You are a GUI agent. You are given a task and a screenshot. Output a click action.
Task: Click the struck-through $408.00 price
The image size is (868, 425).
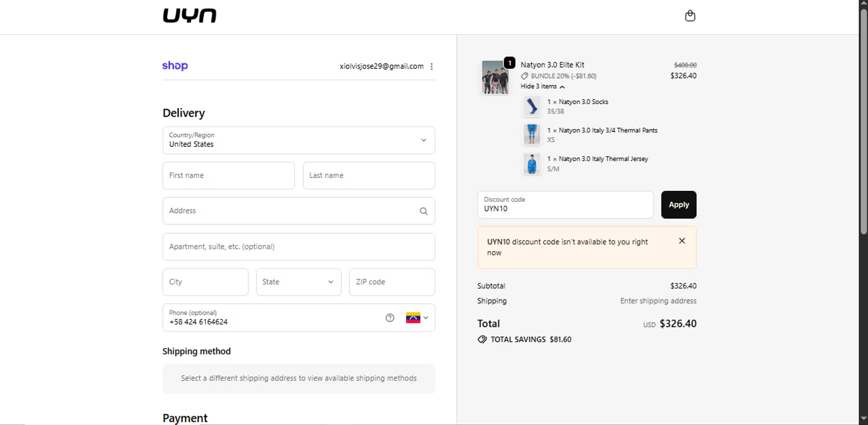point(685,65)
